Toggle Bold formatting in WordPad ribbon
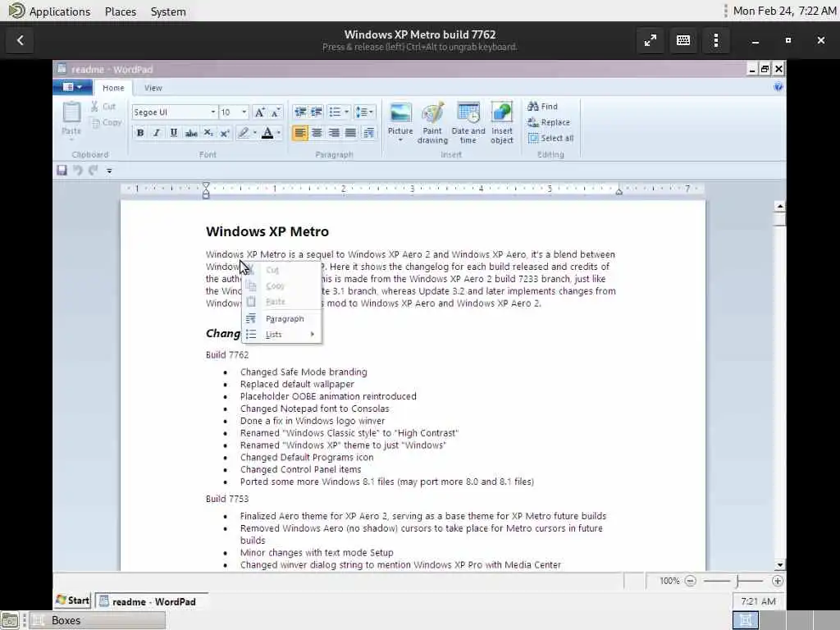The image size is (840, 630). [139, 133]
